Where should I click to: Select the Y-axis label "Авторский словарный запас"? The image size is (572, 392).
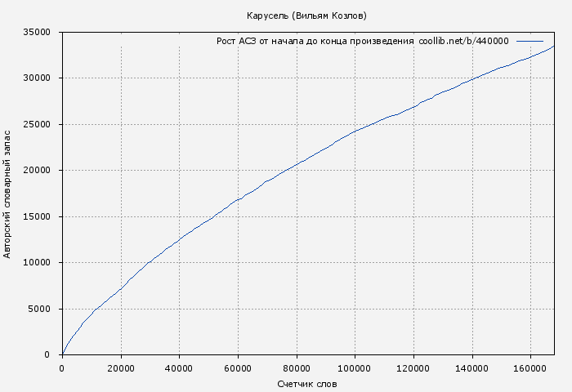pyautogui.click(x=8, y=194)
